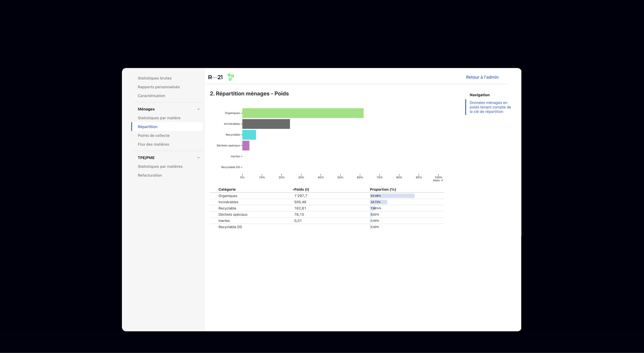Jump to Données ménages en poids link

click(490, 107)
